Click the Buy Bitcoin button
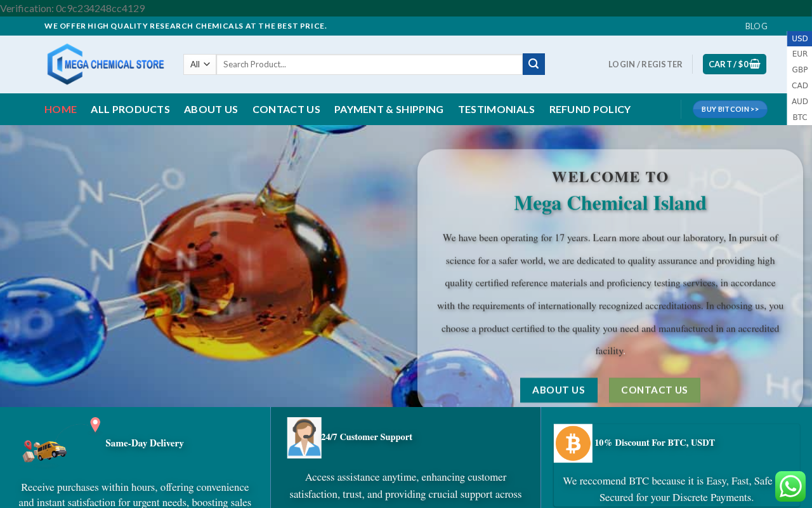Image resolution: width=812 pixels, height=508 pixels. click(730, 109)
